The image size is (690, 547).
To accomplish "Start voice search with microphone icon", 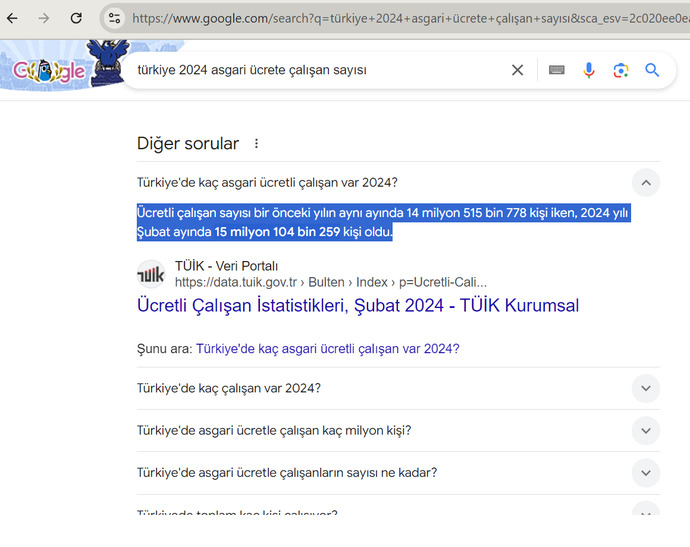I will pos(589,70).
